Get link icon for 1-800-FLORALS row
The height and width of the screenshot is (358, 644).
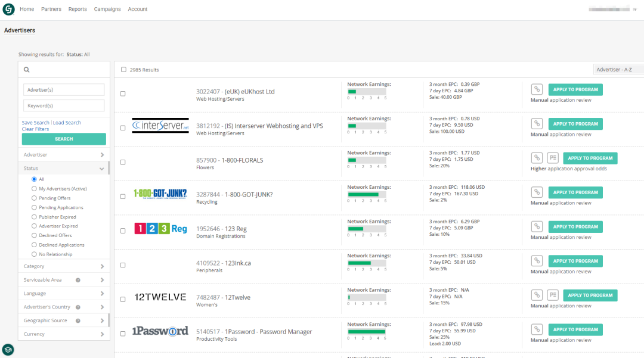tap(537, 158)
